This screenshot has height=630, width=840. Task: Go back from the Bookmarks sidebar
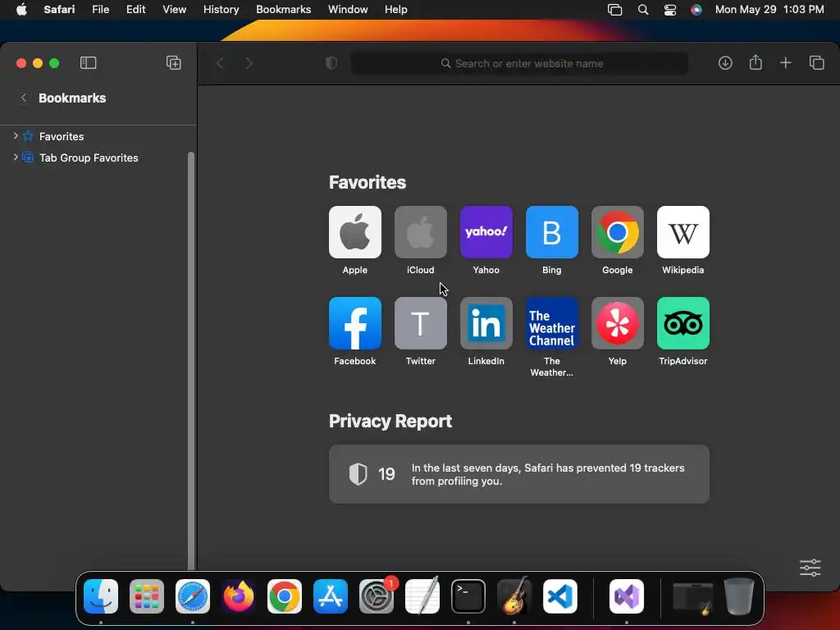(x=24, y=98)
